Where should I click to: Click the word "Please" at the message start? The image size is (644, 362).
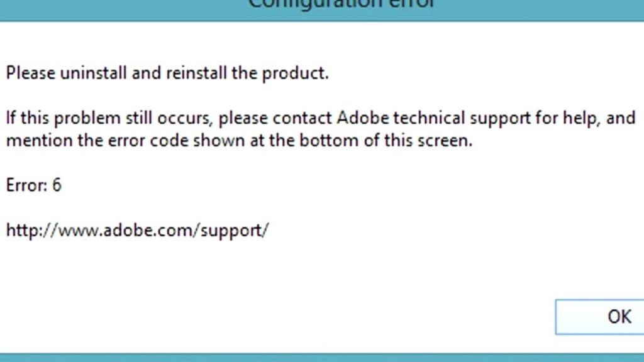(x=30, y=74)
